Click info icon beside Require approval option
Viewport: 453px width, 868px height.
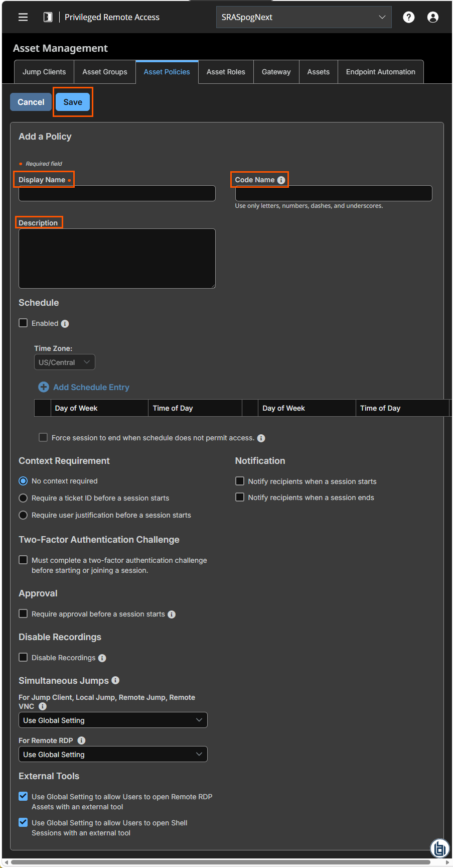[x=172, y=614]
